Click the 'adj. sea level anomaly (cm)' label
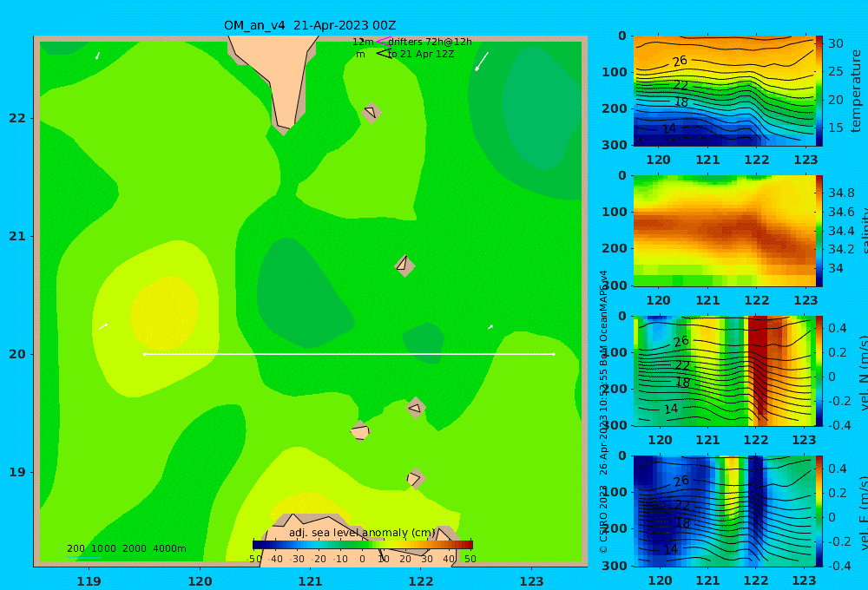Viewport: 868px width, 590px height. click(x=362, y=533)
